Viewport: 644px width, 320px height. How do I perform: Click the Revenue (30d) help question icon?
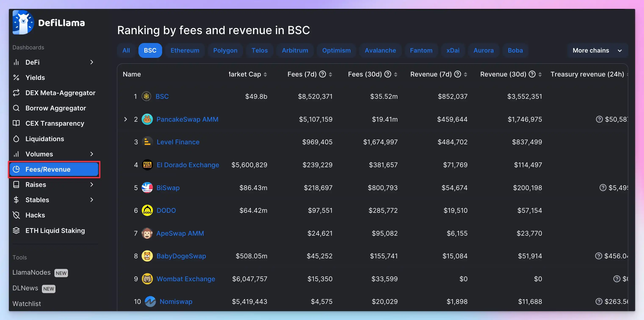point(532,74)
